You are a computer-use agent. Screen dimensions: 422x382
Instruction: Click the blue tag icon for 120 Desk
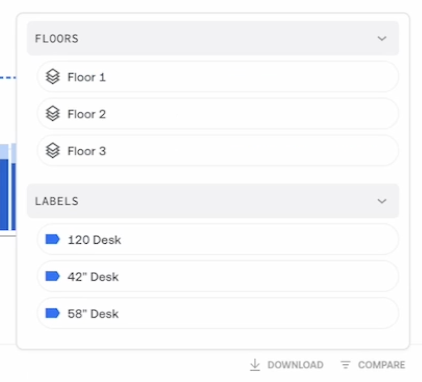coord(52,239)
